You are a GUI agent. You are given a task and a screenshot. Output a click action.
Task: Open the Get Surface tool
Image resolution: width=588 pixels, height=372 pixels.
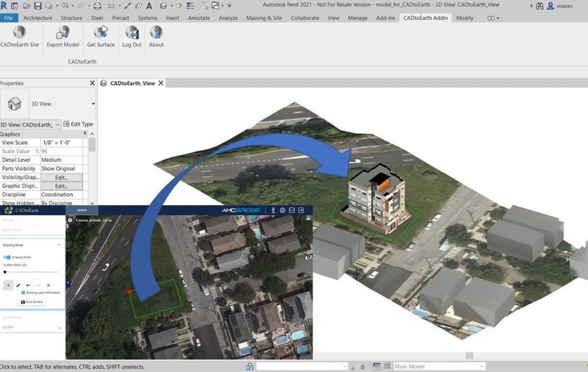click(100, 39)
